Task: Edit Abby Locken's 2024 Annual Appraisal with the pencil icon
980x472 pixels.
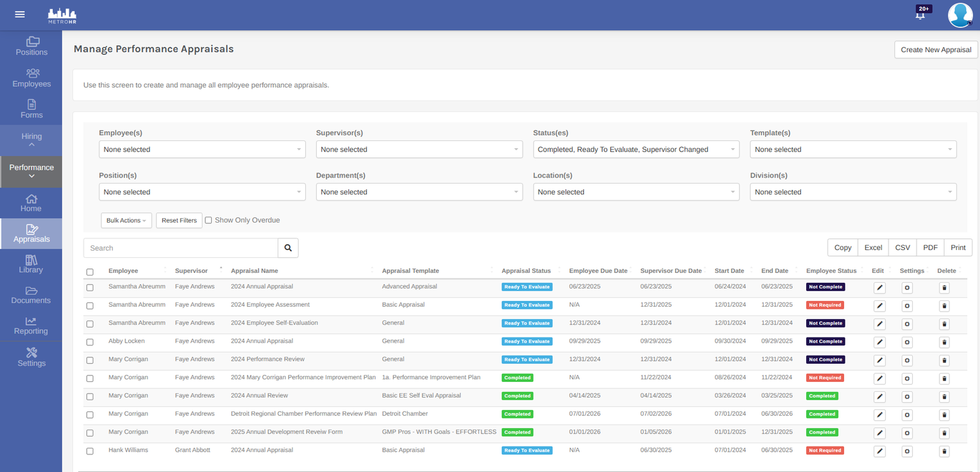Action: 879,341
